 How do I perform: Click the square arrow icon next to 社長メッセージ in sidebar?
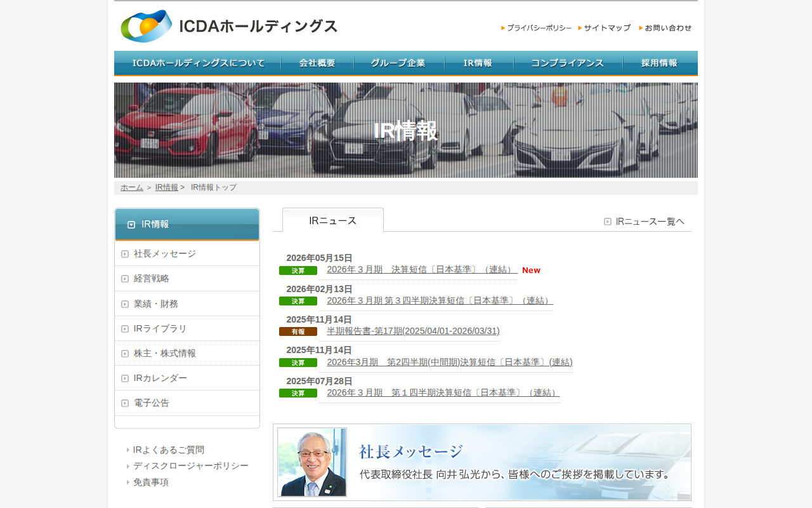125,254
